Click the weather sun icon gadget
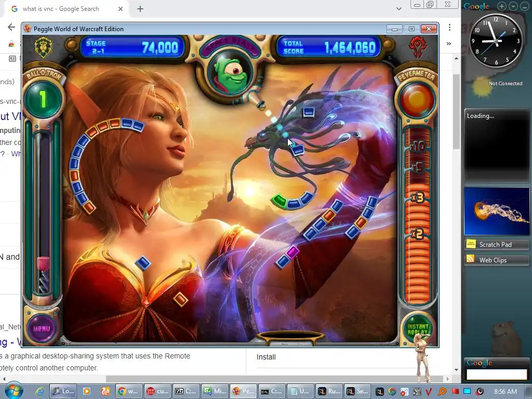The width and height of the screenshot is (532, 399). point(481,86)
